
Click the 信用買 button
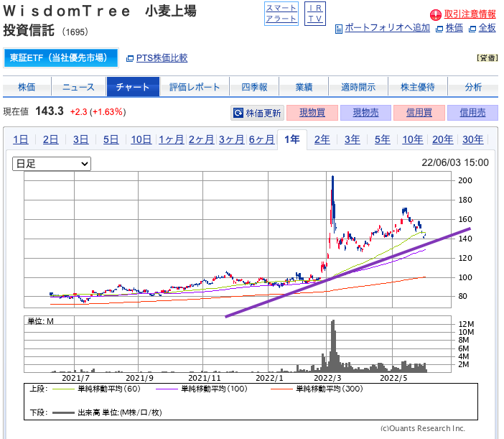pos(419,113)
